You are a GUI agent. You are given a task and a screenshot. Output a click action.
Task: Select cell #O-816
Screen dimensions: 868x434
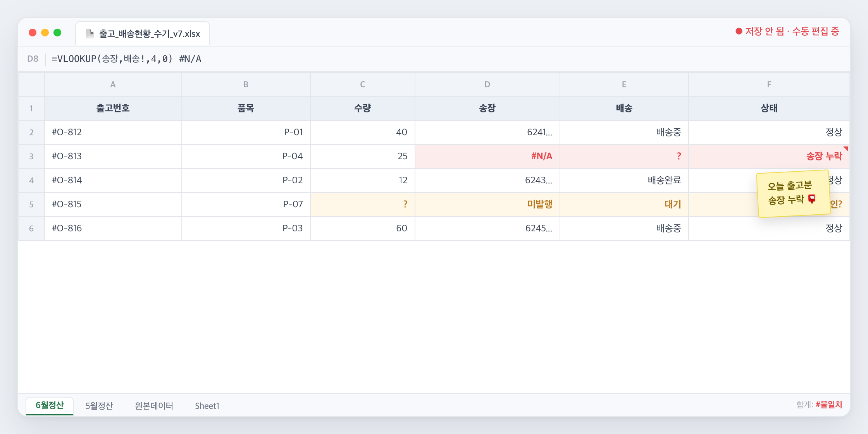click(x=113, y=229)
